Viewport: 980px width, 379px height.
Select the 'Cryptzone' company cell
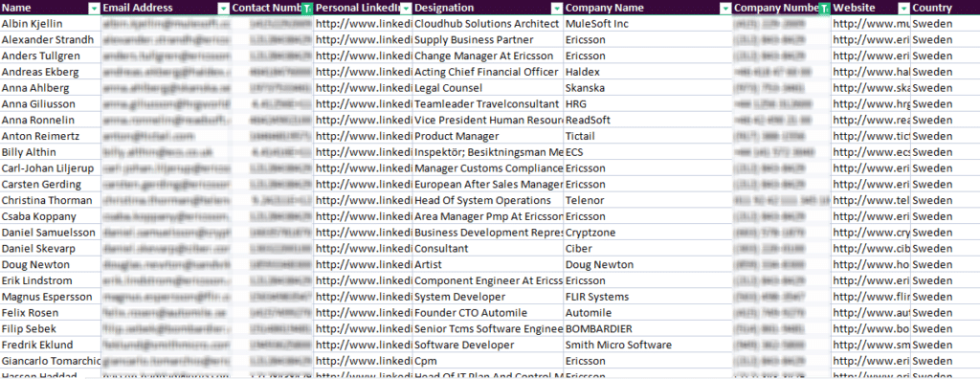(x=648, y=233)
